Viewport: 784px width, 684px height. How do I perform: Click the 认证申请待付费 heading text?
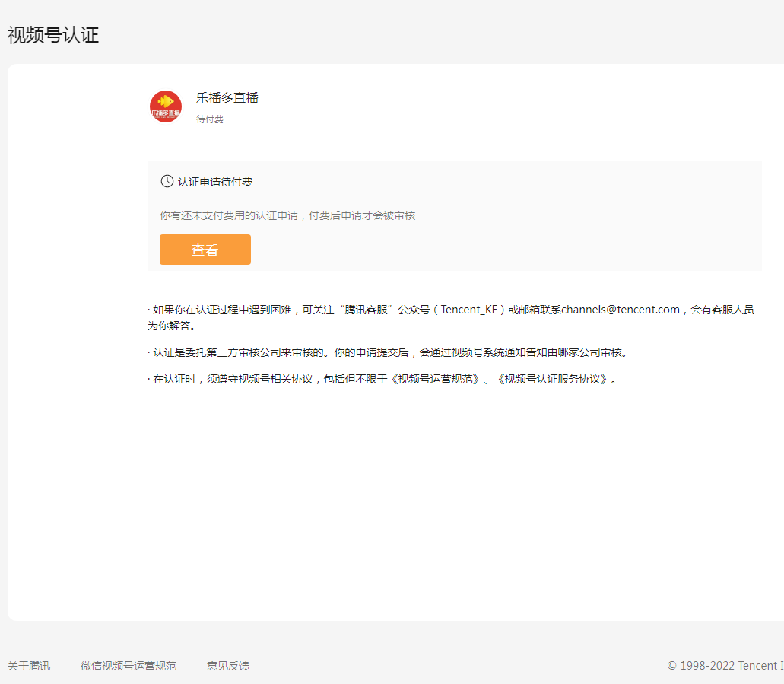215,182
